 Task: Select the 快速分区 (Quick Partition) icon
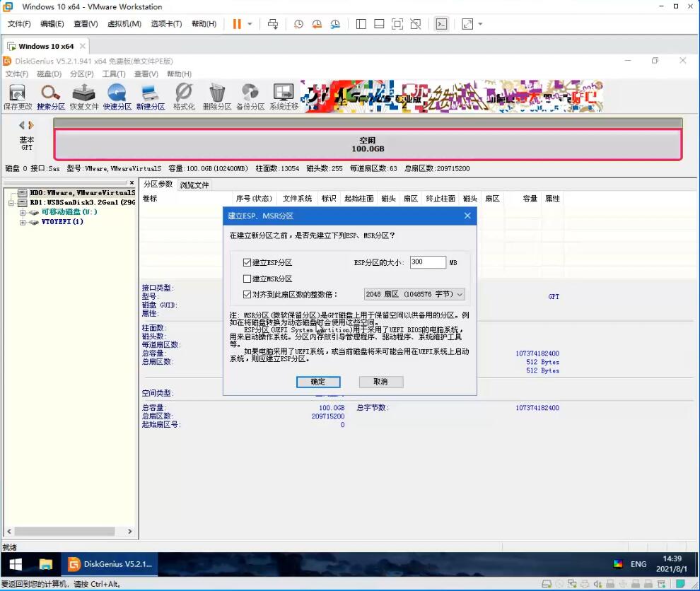tap(117, 94)
